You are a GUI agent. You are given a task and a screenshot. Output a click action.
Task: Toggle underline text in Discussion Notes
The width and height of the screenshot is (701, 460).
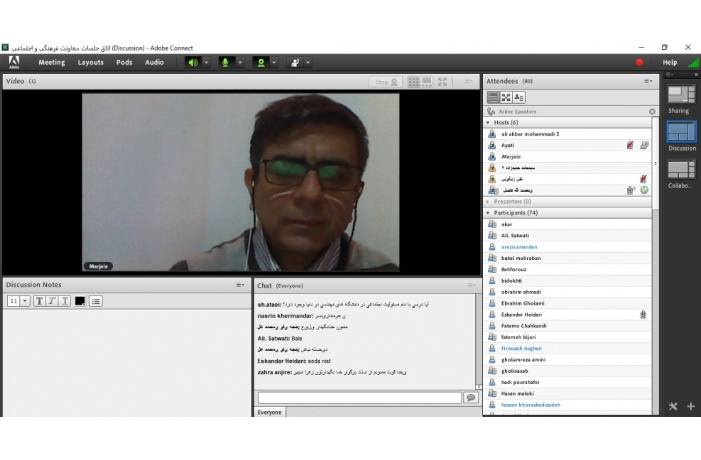pyautogui.click(x=65, y=301)
